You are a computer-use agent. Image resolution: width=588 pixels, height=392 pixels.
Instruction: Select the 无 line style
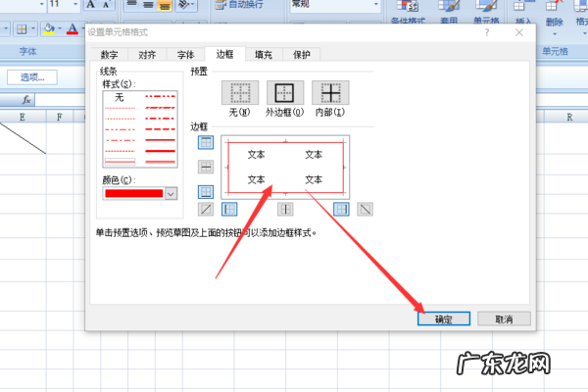point(120,98)
